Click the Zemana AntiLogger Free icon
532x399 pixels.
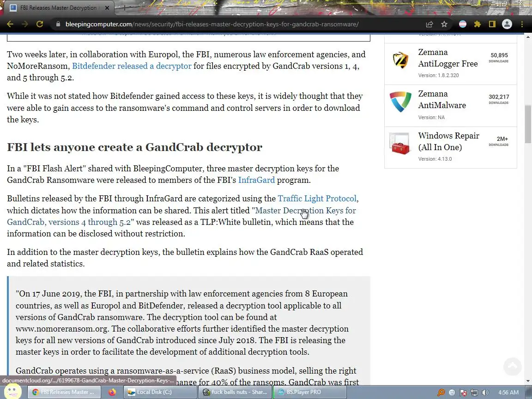400,60
